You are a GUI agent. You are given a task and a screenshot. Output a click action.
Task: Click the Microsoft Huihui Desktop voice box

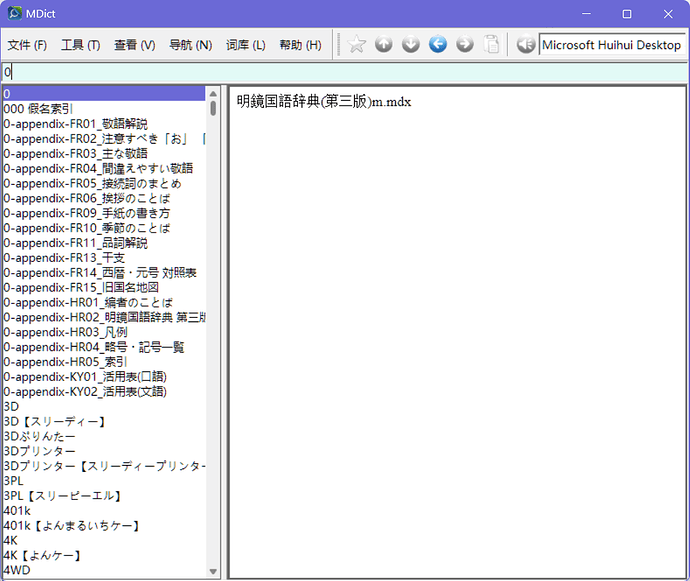click(612, 45)
